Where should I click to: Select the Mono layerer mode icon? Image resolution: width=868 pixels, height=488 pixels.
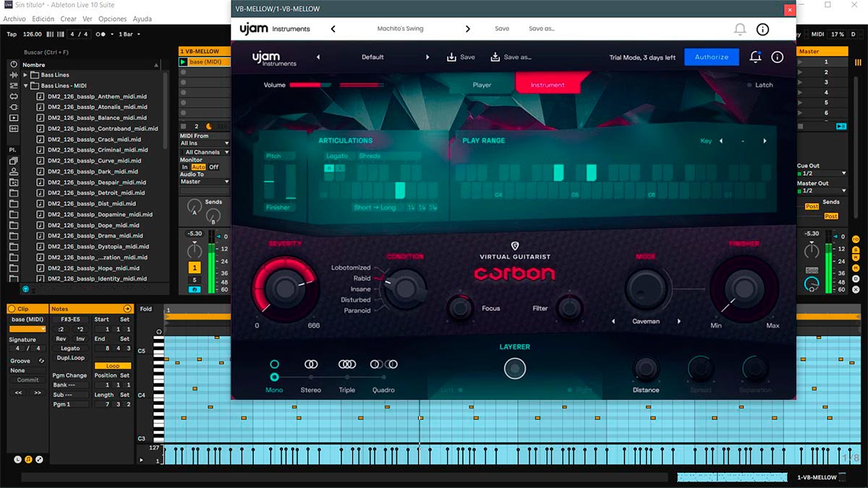pos(274,364)
